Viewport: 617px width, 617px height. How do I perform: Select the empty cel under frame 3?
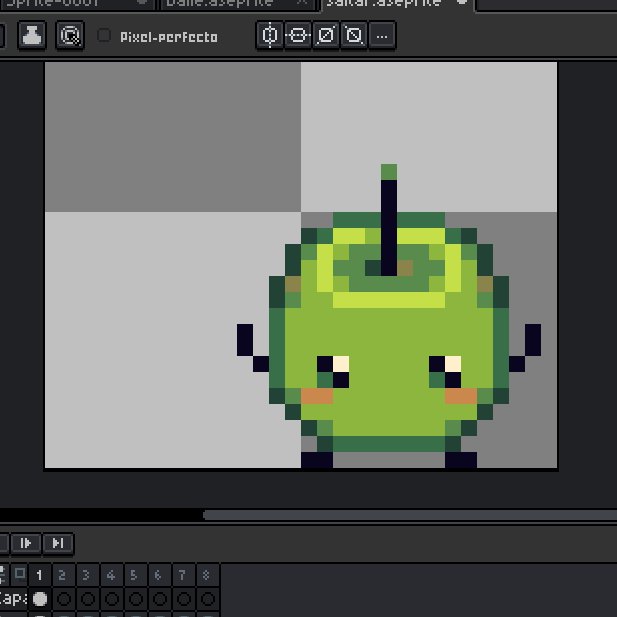click(88, 599)
